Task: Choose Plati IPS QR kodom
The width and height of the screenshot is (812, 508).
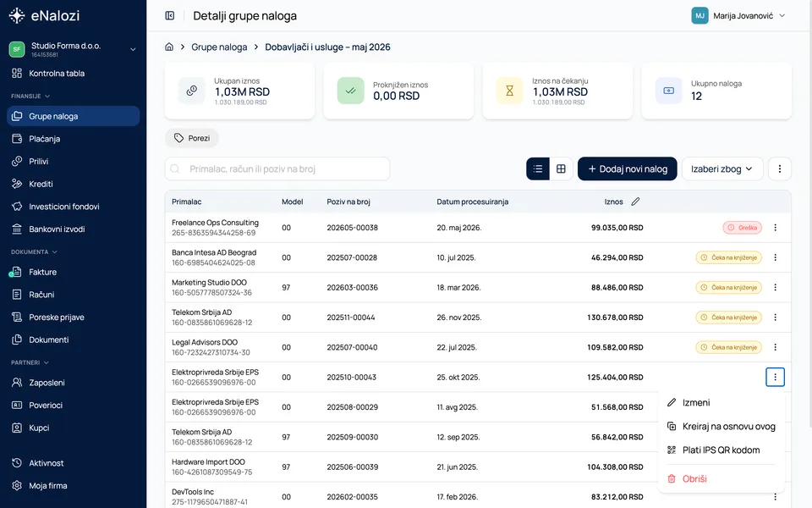Action: [721, 450]
